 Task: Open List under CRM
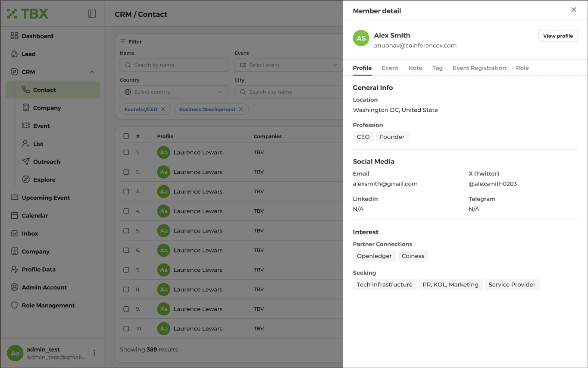(x=38, y=144)
